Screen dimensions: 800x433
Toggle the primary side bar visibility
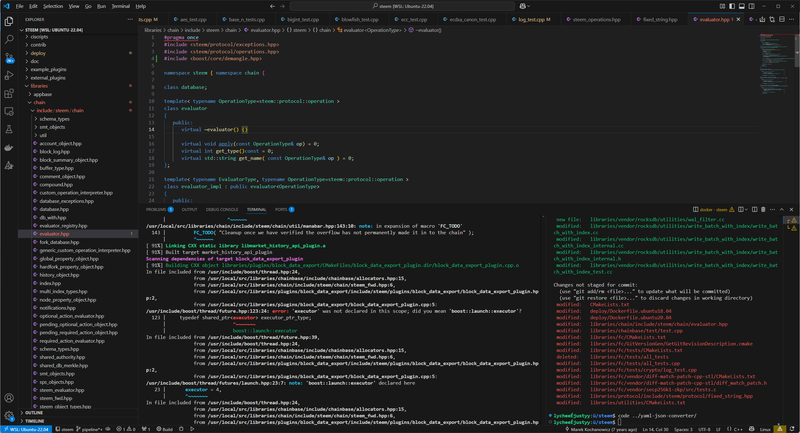pos(732,6)
